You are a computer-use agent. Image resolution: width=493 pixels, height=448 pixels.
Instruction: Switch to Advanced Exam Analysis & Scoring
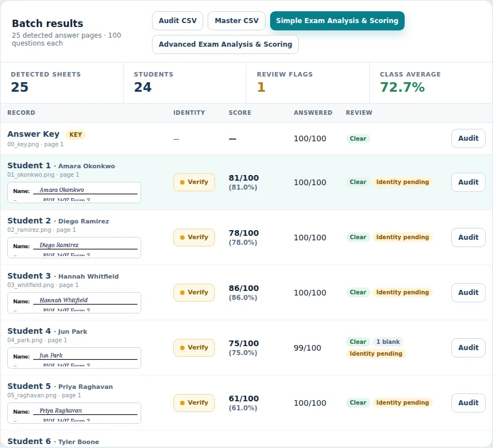[x=225, y=44]
